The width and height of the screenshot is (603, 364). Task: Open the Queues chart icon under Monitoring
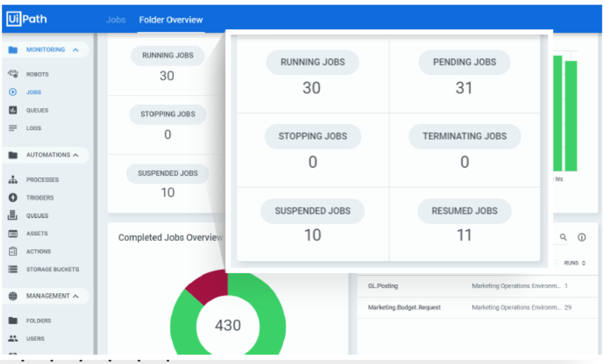13,111
